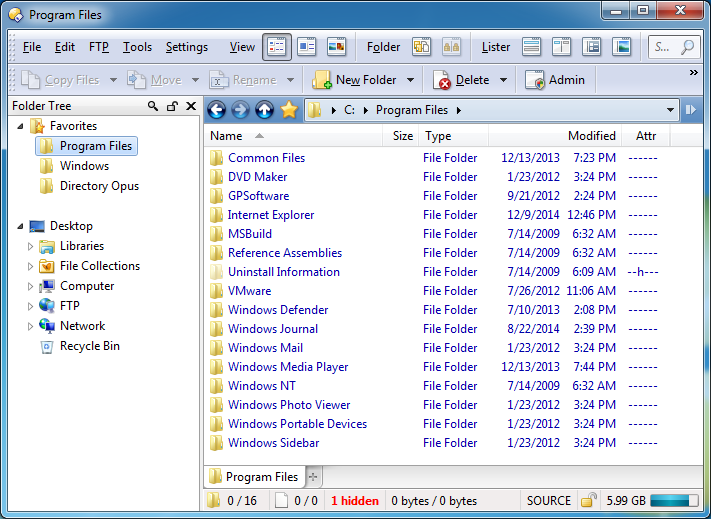The height and width of the screenshot is (519, 711).
Task: Click the Recycle Bin icon in tree
Action: (47, 346)
